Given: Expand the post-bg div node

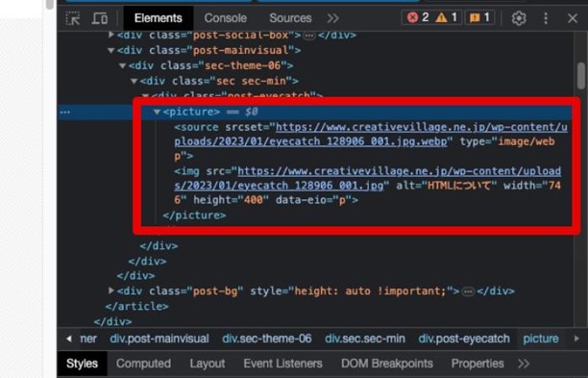Looking at the screenshot, I should (x=111, y=290).
